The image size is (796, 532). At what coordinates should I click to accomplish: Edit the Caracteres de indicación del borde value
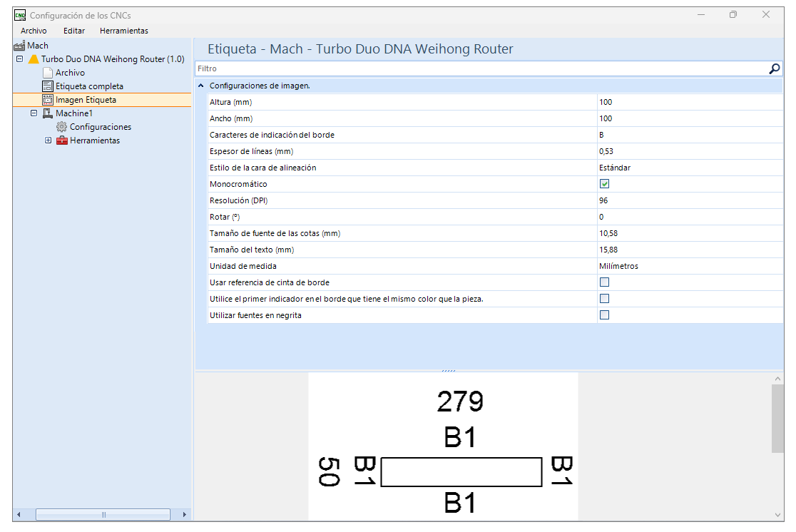(x=690, y=135)
